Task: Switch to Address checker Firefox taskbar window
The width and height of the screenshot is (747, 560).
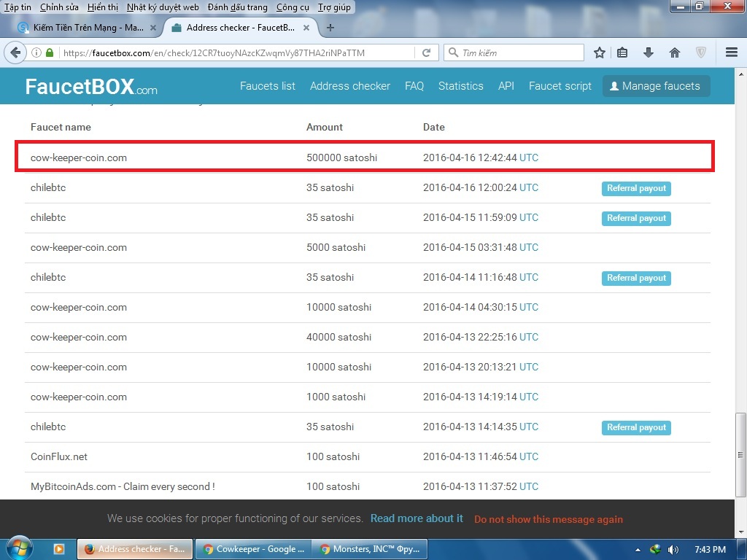Action: (x=135, y=549)
